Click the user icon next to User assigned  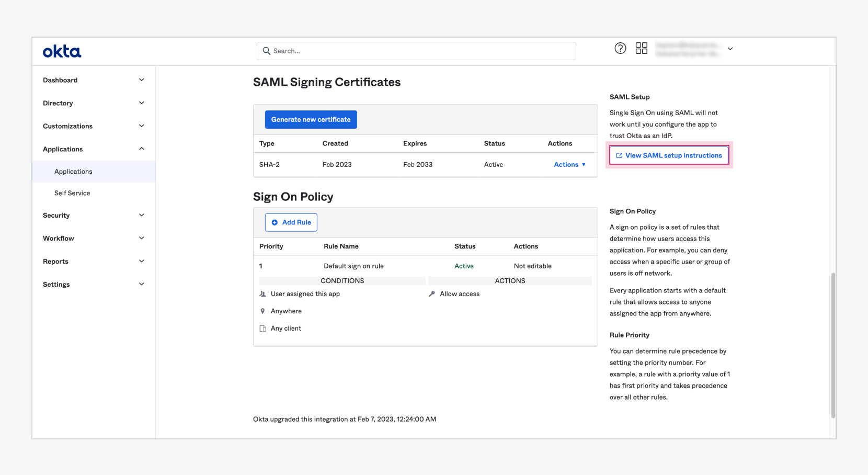pyautogui.click(x=262, y=294)
